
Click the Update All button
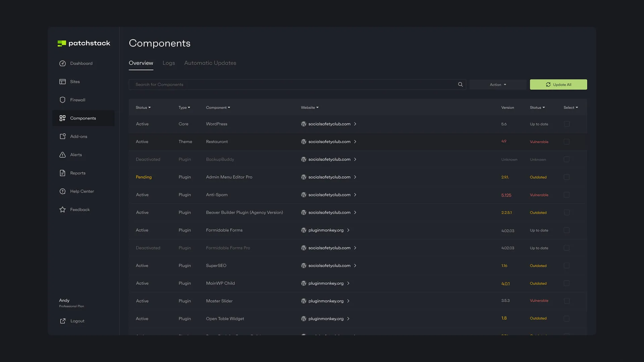click(558, 84)
